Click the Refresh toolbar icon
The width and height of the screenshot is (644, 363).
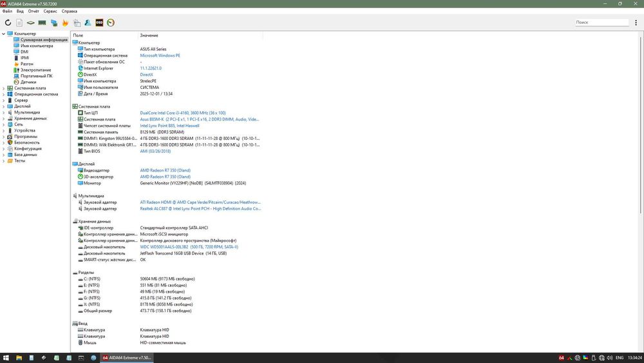click(x=8, y=23)
